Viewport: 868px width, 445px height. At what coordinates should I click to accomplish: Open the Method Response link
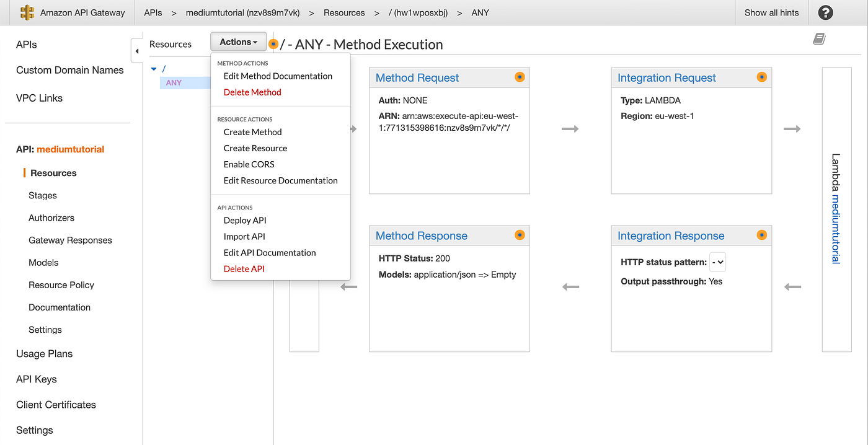(422, 236)
